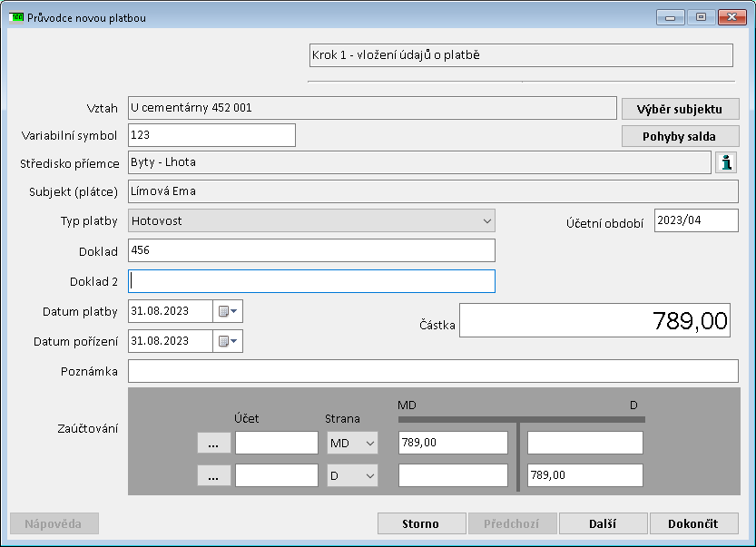The image size is (756, 547).
Task: Expand the Typ platby dropdown
Action: (487, 220)
